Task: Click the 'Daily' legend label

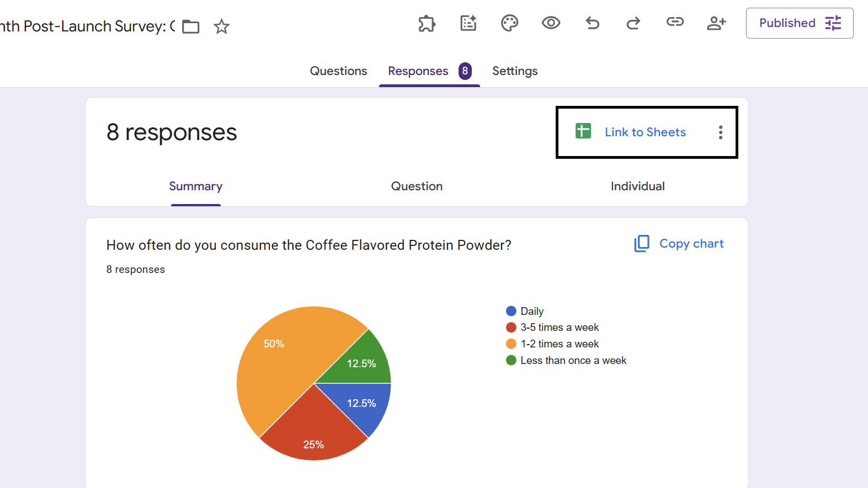Action: (x=532, y=312)
